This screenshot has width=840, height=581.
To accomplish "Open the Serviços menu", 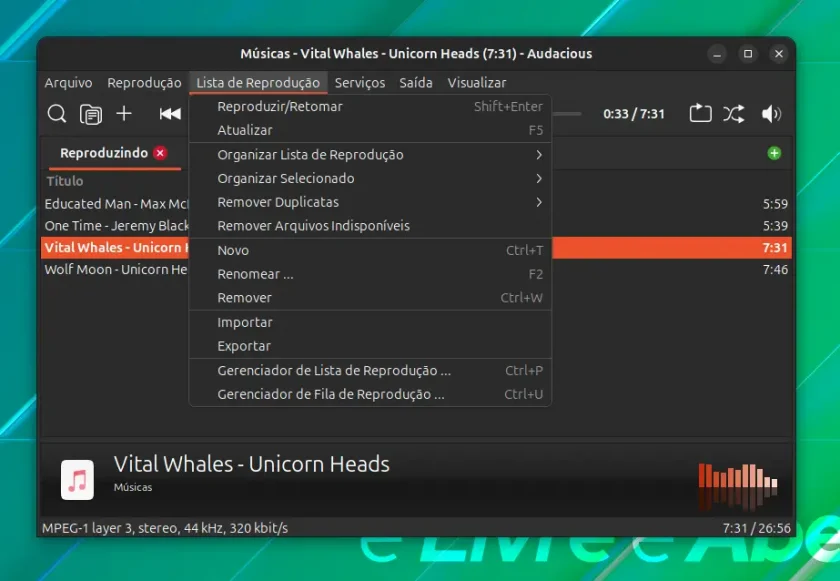I will tap(360, 82).
